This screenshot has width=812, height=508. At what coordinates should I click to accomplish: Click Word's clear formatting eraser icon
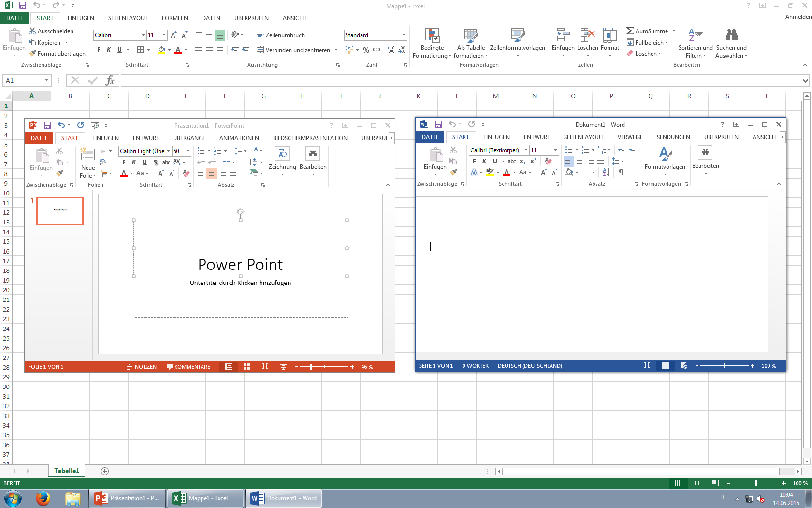pyautogui.click(x=548, y=161)
